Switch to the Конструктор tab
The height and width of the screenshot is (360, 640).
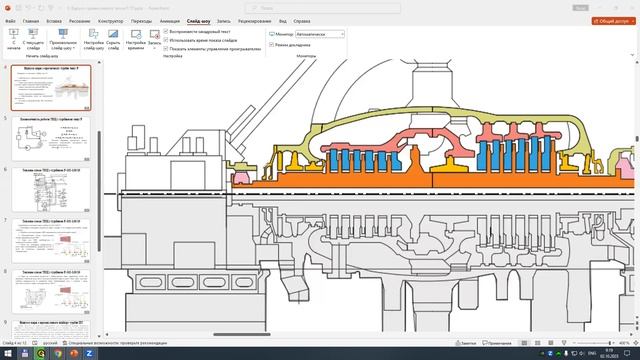coord(110,21)
